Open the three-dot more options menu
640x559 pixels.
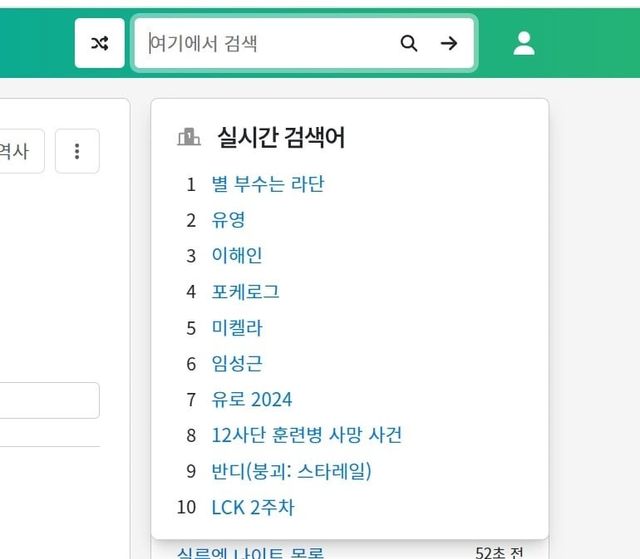(x=77, y=151)
